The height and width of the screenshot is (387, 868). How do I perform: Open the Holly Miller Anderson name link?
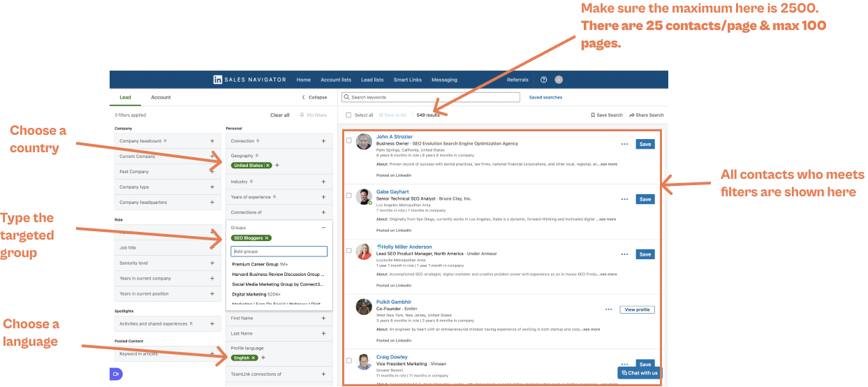406,247
